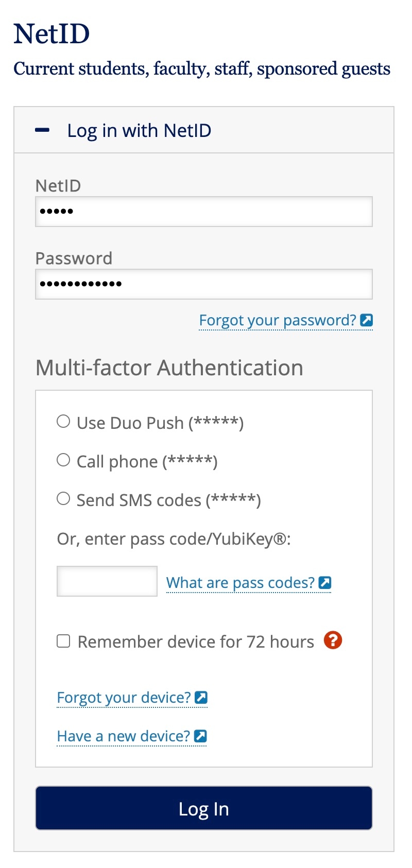This screenshot has height=868, width=412.
Task: Click the Password input field
Action: click(x=203, y=284)
